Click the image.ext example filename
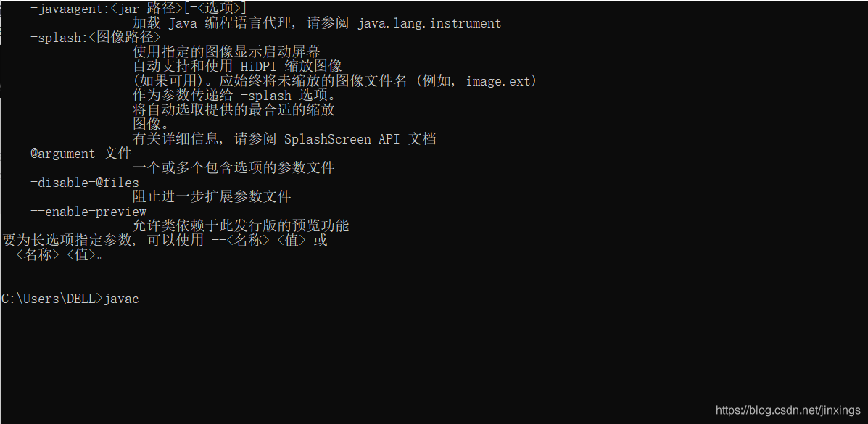The image size is (868, 424). (x=499, y=81)
